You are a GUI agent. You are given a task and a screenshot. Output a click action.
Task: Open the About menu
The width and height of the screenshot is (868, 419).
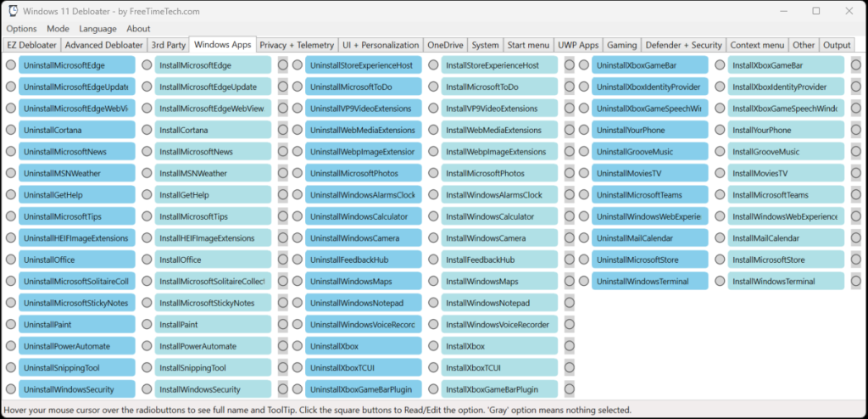coord(138,29)
